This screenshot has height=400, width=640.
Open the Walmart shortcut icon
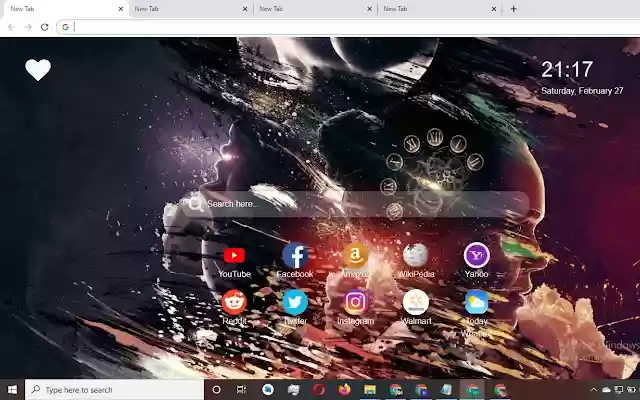416,302
